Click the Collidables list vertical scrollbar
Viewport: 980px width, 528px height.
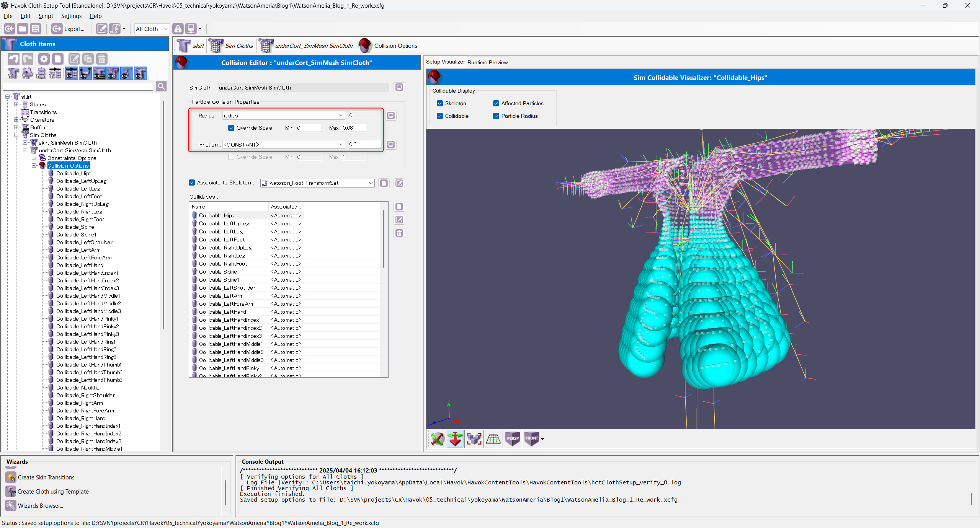[x=384, y=239]
